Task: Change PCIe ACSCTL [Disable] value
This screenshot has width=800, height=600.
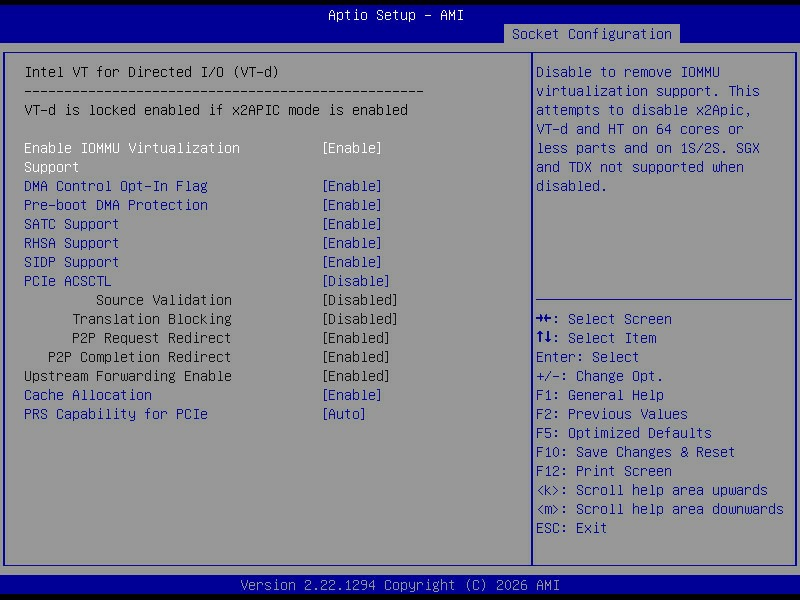Action: tap(356, 281)
